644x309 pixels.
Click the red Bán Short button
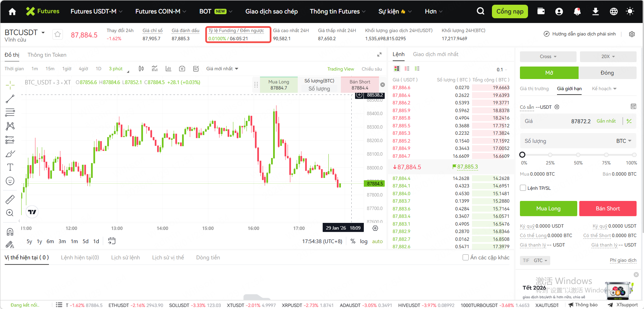click(608, 208)
